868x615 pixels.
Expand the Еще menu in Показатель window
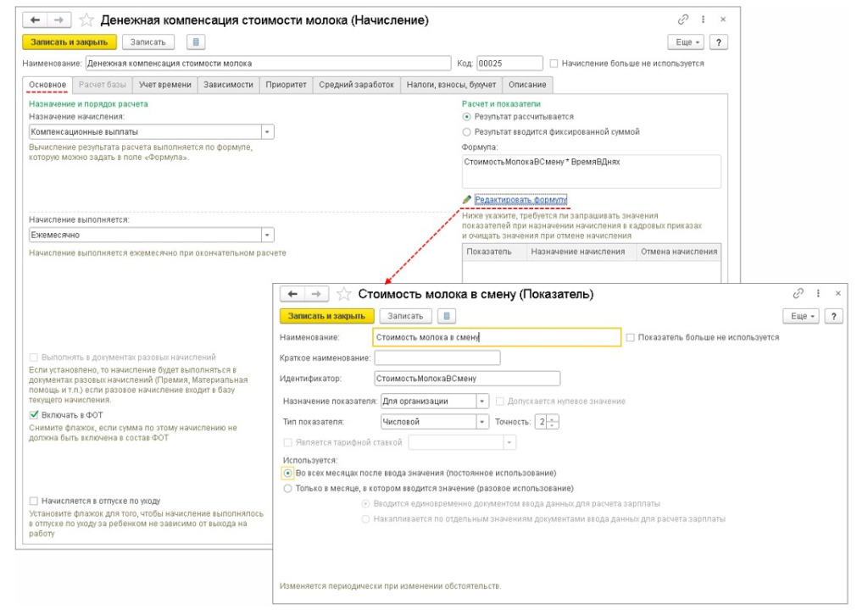pyautogui.click(x=802, y=316)
